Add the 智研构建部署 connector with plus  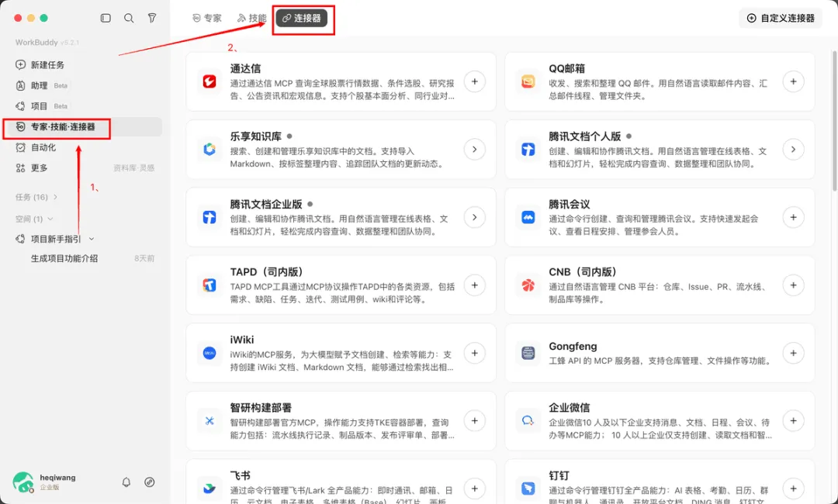pyautogui.click(x=475, y=421)
